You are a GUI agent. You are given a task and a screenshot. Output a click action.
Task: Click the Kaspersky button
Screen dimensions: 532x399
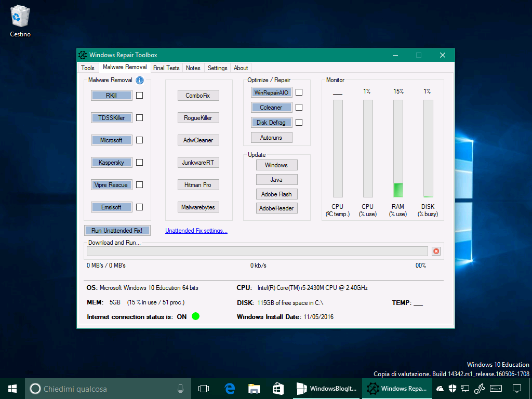pyautogui.click(x=112, y=163)
